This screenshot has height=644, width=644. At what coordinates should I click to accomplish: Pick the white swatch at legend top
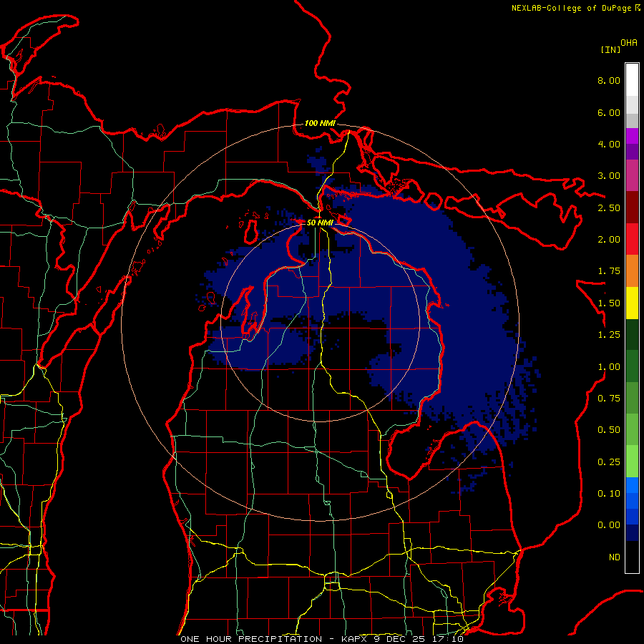(632, 80)
